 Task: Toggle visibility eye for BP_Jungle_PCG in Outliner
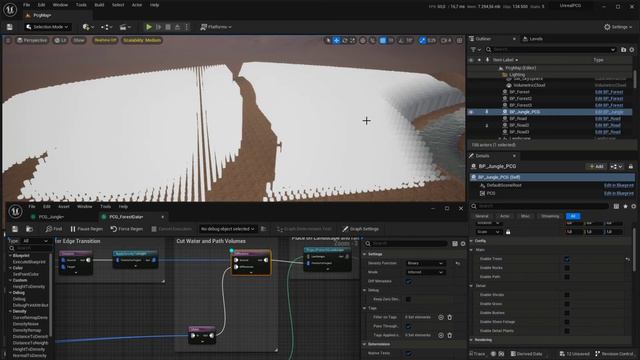pyautogui.click(x=471, y=112)
